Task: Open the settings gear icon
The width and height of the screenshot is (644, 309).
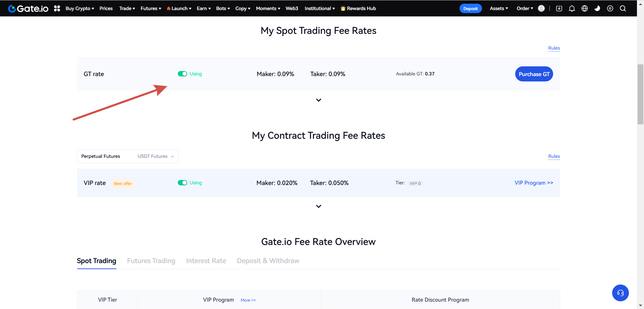Action: 610,8
